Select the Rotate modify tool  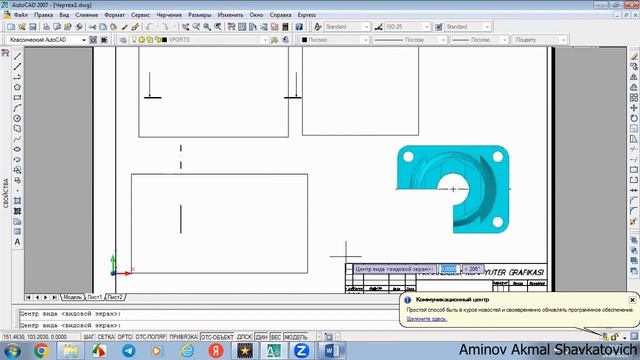pos(633,118)
